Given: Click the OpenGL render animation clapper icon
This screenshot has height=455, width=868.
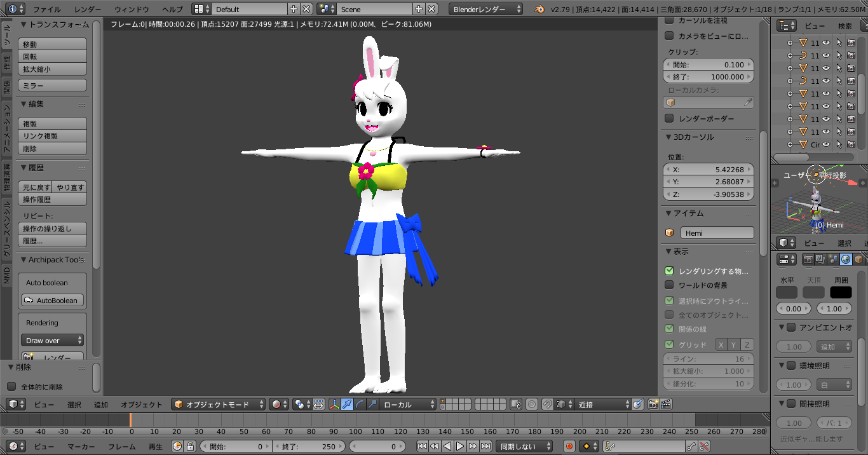Looking at the screenshot, I should 666,404.
